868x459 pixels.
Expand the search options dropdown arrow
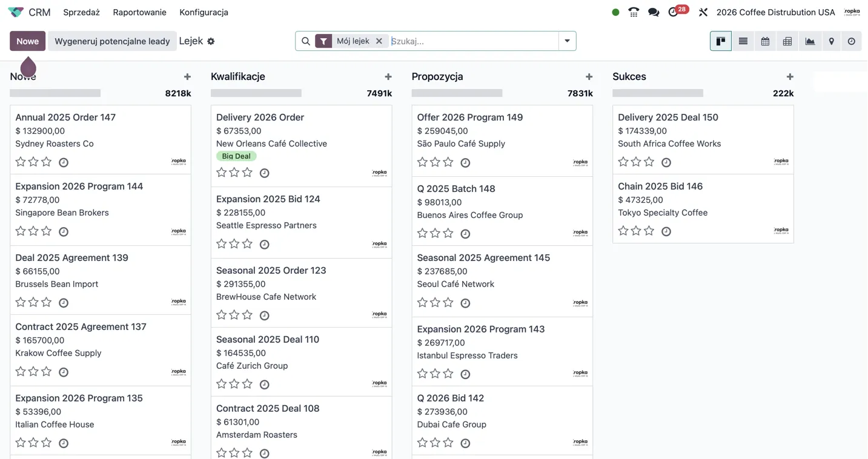(x=567, y=41)
